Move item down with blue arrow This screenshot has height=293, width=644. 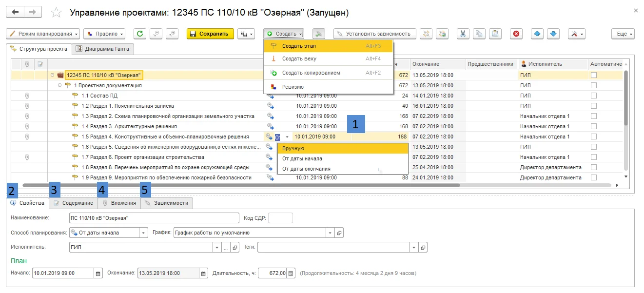pyautogui.click(x=553, y=34)
